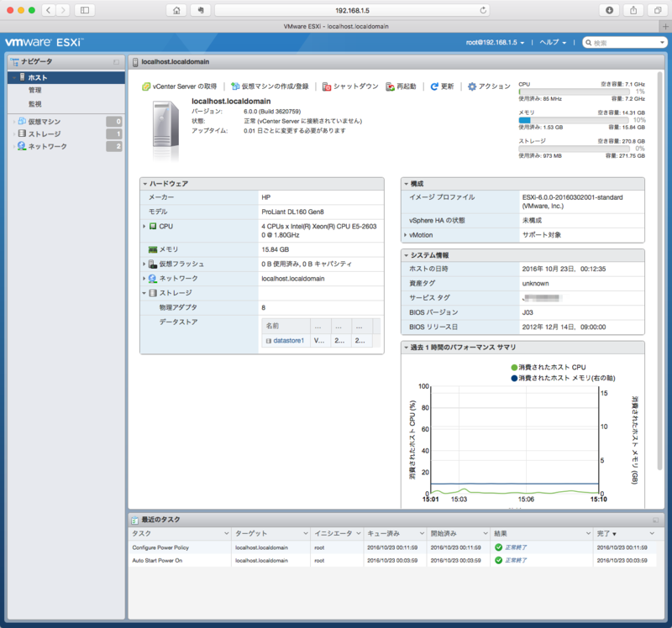Open the datastore1 link

288,341
